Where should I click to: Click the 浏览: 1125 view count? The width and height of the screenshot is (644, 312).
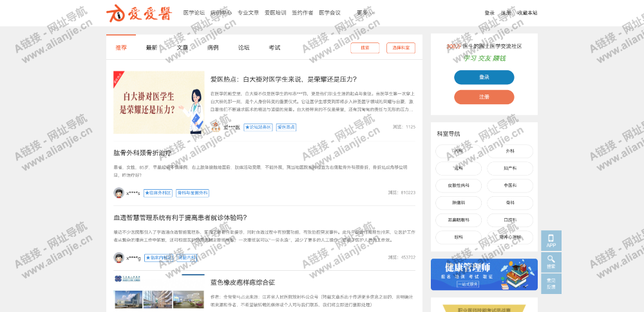tap(404, 127)
